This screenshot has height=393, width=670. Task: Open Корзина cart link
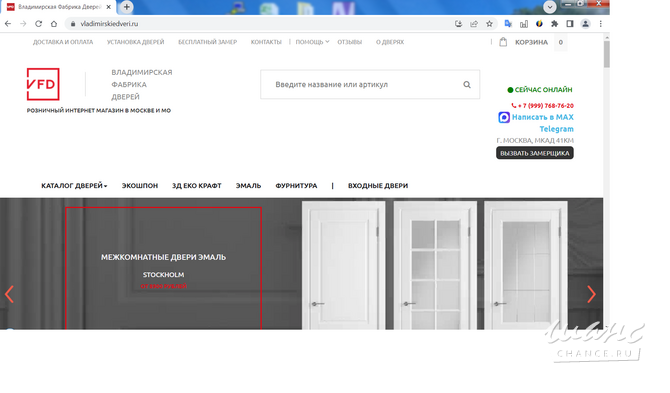(531, 42)
